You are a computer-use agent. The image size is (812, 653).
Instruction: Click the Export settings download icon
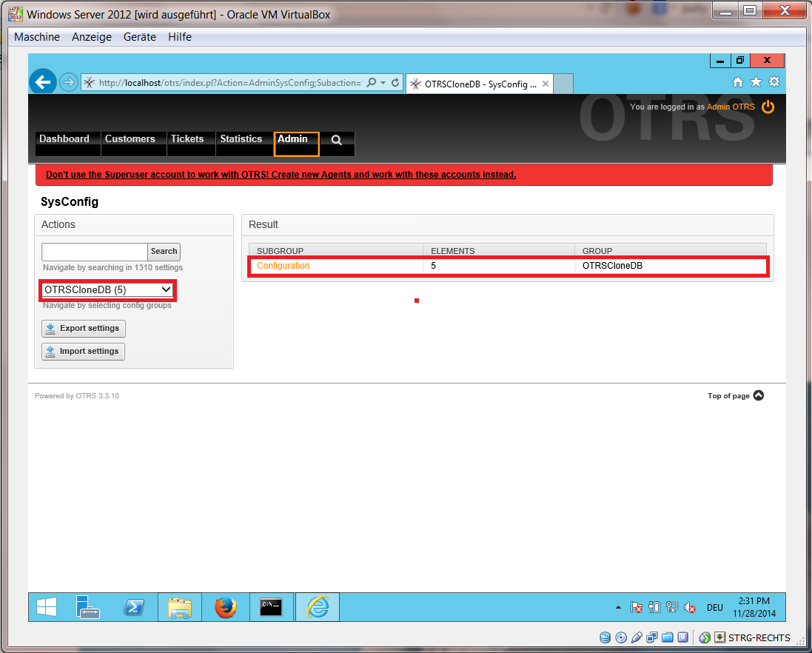51,328
